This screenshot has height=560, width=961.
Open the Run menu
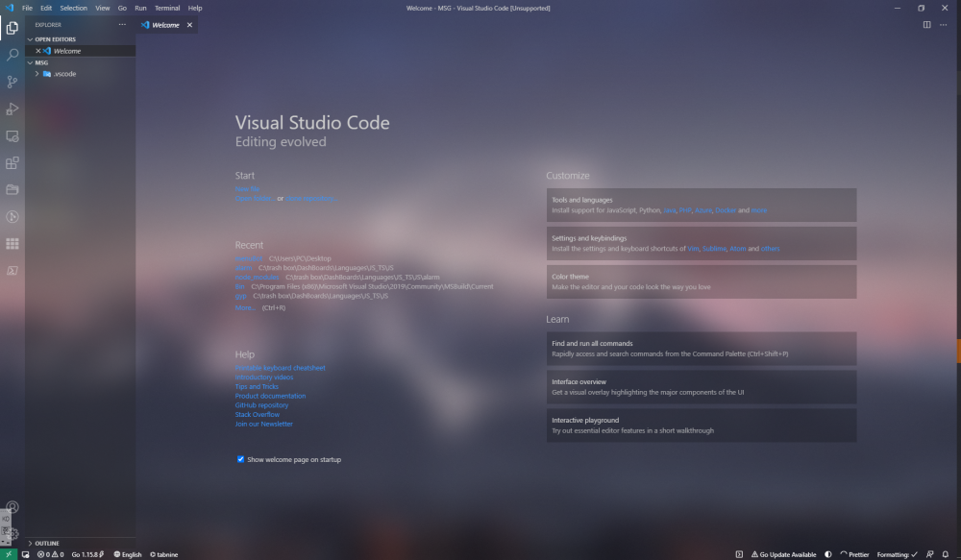coord(140,8)
